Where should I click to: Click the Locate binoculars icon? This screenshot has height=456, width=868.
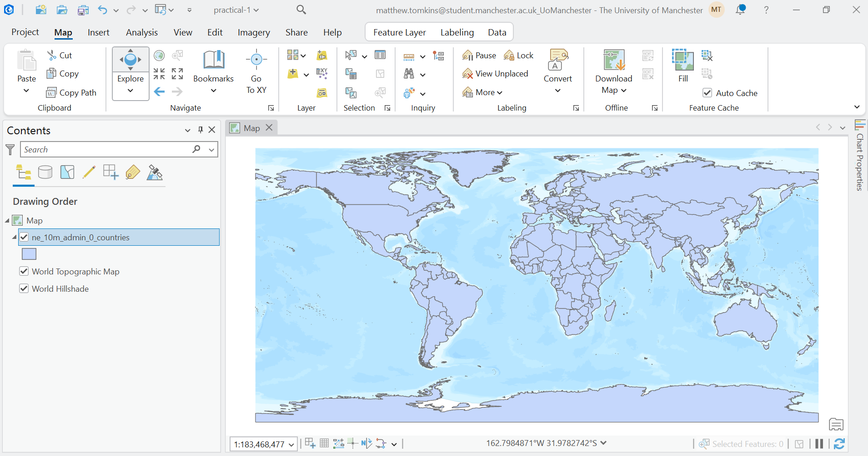click(409, 74)
